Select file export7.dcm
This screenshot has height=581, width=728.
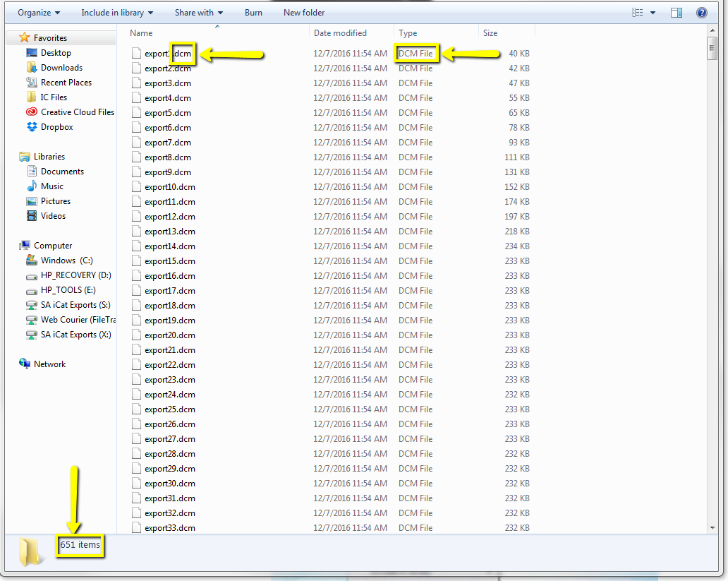click(x=168, y=143)
